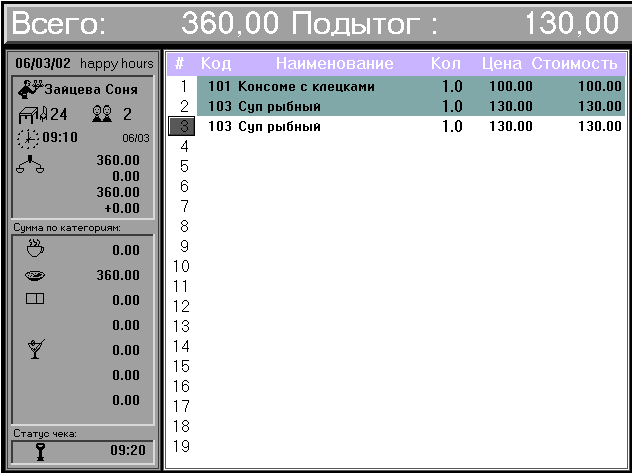Click the Наименование column header
Viewport: 632px width, 473px height.
click(x=335, y=64)
